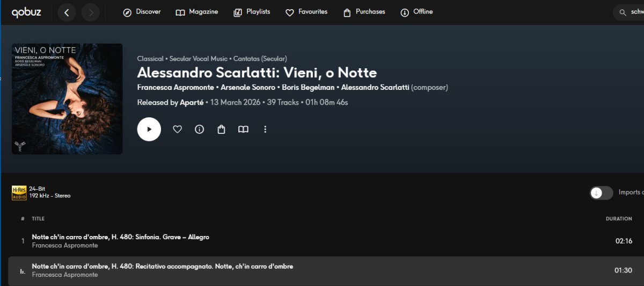Open the album digital booklet icon
The height and width of the screenshot is (286, 644).
243,129
